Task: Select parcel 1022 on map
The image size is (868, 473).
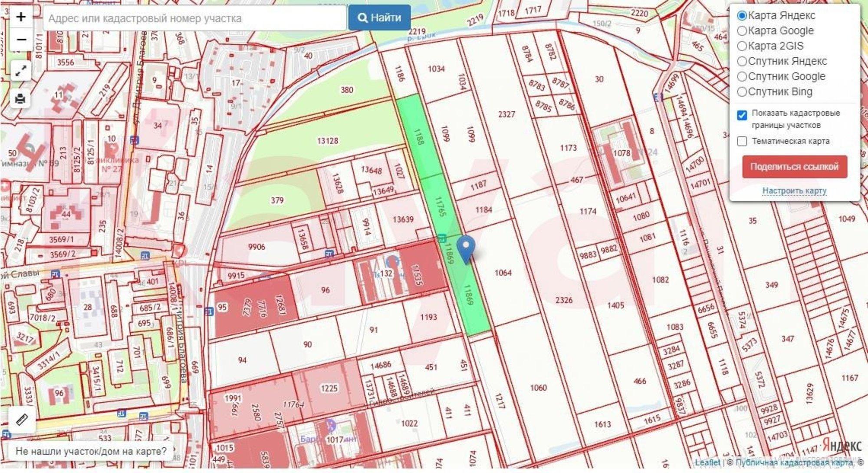Action: tap(409, 423)
